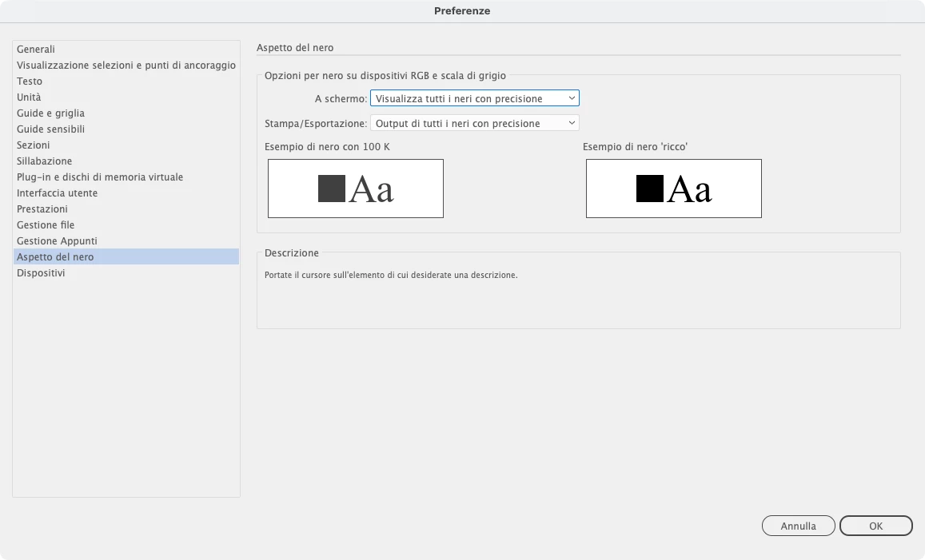Image resolution: width=925 pixels, height=560 pixels.
Task: Open the A schermo dropdown
Action: pos(474,98)
